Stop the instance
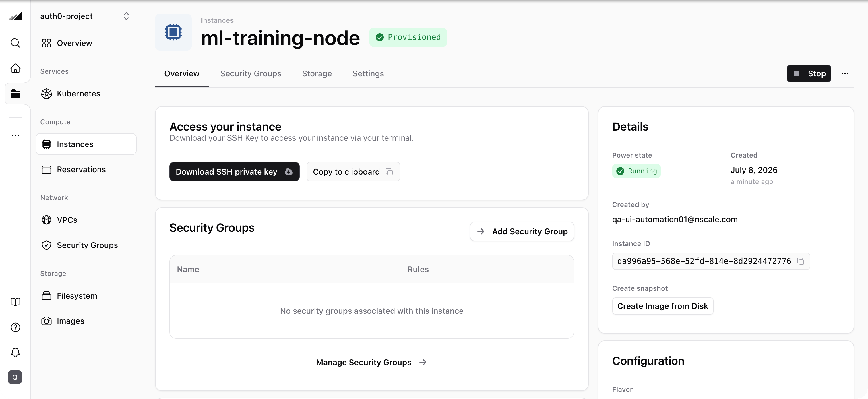868x399 pixels. point(809,73)
